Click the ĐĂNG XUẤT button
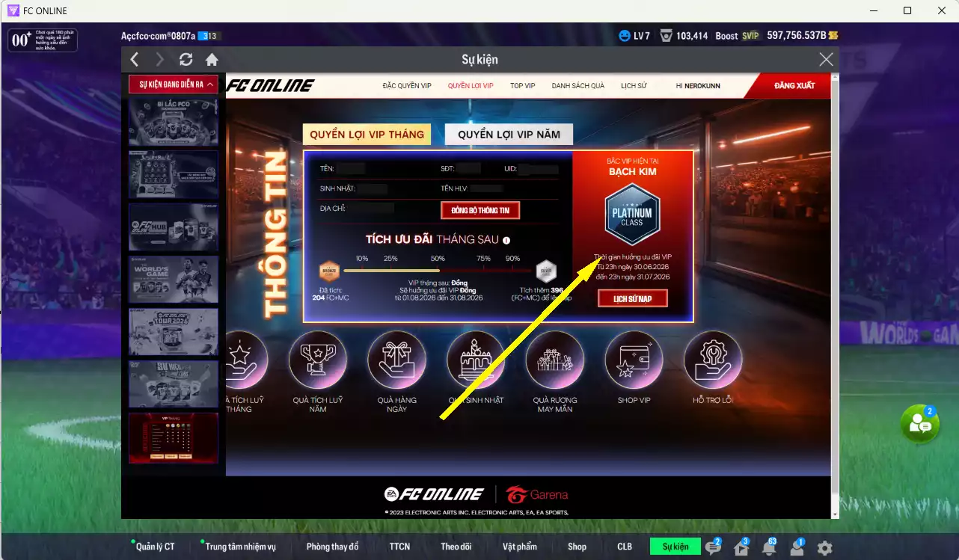959x560 pixels. [794, 86]
